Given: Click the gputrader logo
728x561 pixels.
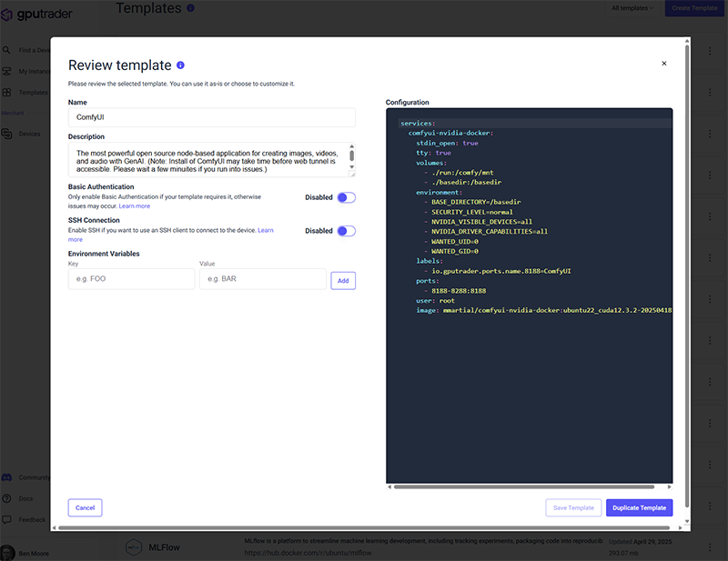Looking at the screenshot, I should 37,15.
